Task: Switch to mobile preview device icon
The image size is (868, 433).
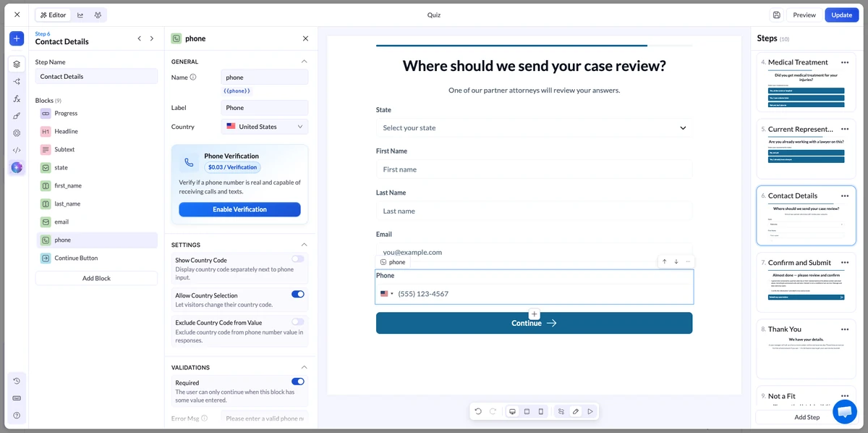Action: click(x=540, y=411)
